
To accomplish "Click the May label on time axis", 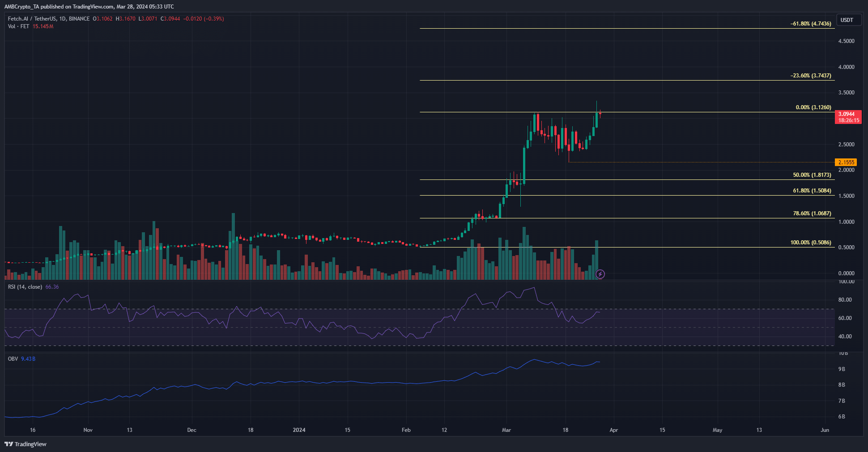I will click(x=717, y=430).
